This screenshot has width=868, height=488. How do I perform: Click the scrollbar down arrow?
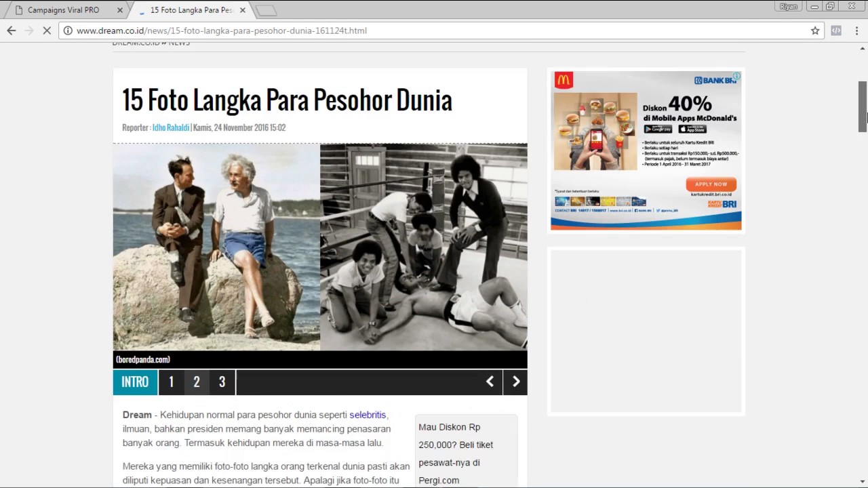point(863,481)
